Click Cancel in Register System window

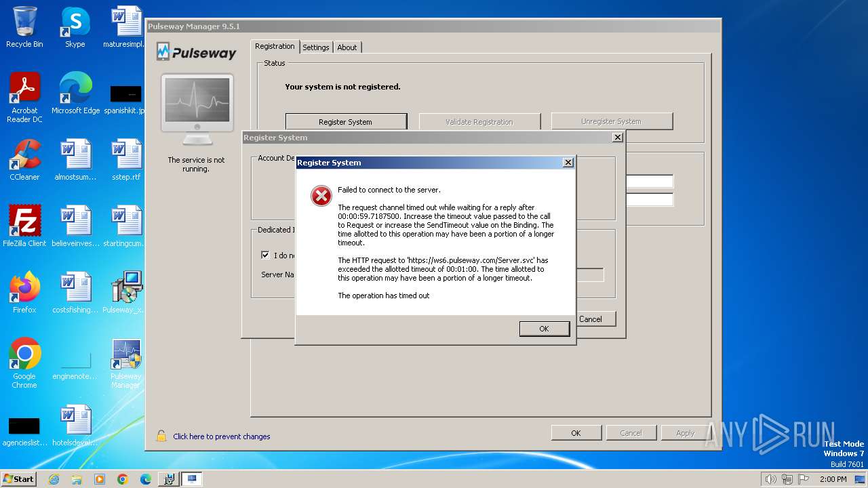[x=591, y=319]
